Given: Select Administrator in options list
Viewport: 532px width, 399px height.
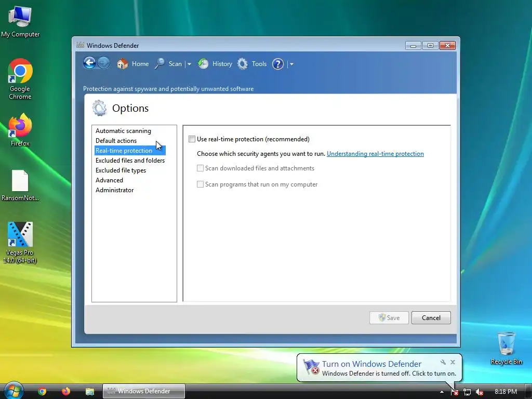Looking at the screenshot, I should pos(114,190).
